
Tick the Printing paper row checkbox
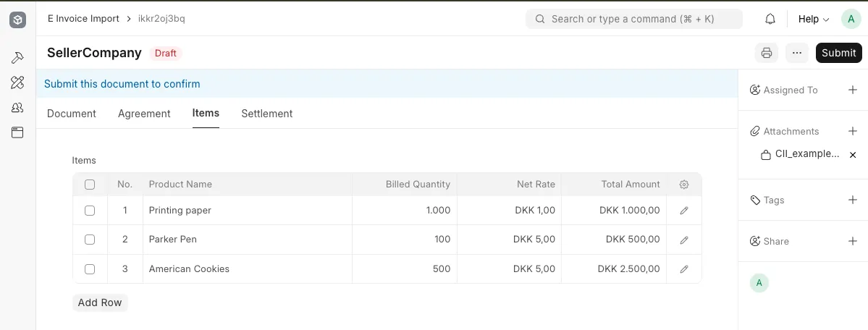[90, 211]
